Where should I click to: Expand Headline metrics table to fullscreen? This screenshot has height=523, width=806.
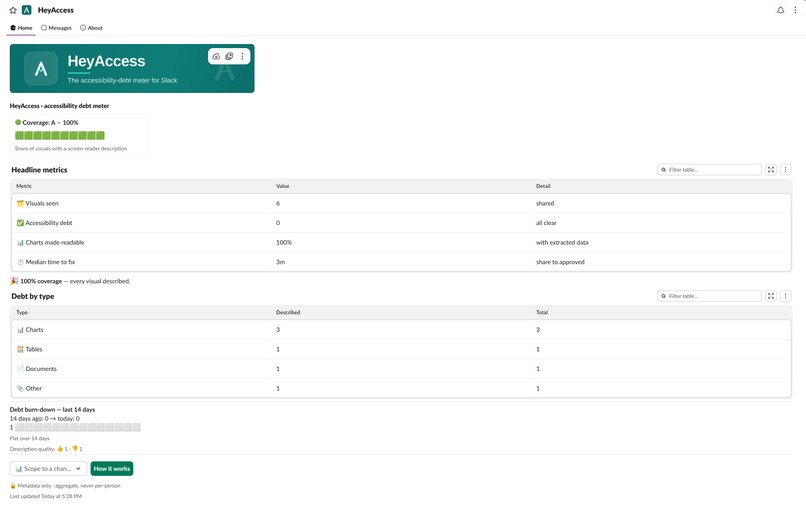tap(771, 170)
